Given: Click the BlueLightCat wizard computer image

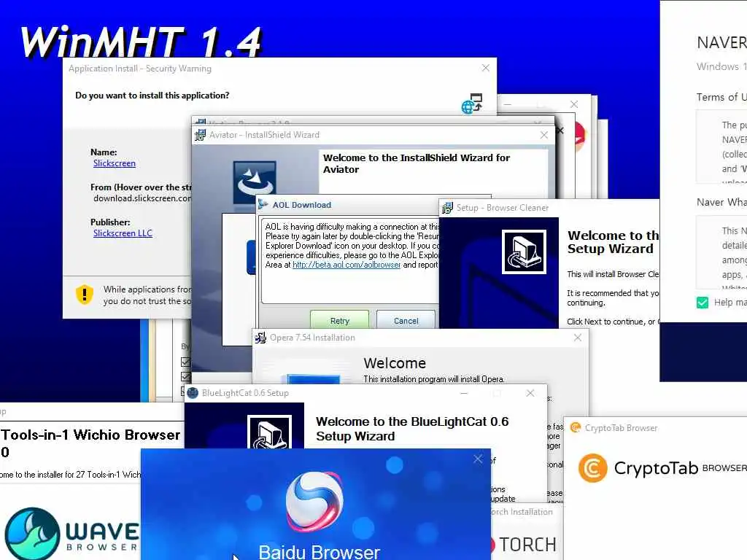Looking at the screenshot, I should tap(269, 432).
